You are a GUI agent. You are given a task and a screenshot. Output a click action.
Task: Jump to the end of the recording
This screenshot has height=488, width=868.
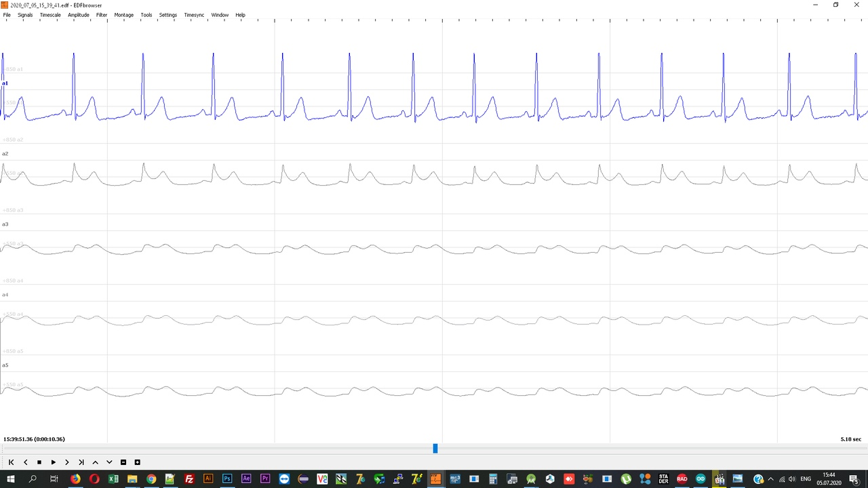tap(81, 462)
